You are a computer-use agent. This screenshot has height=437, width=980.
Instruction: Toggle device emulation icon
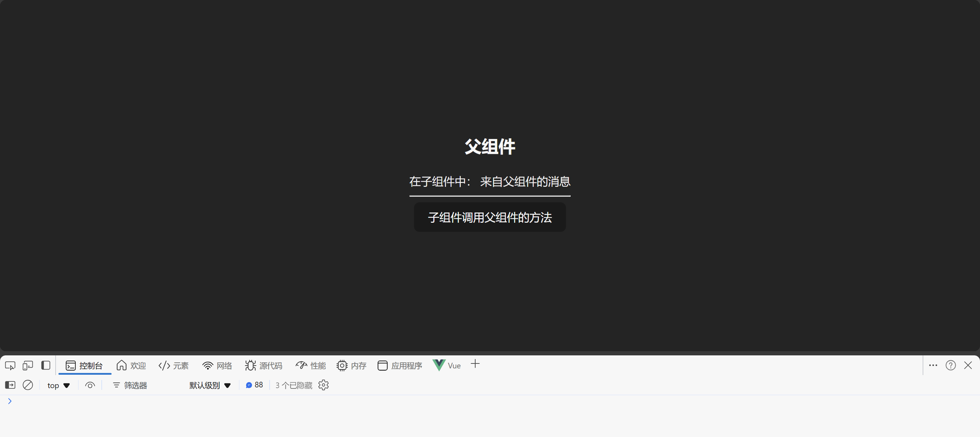(28, 366)
